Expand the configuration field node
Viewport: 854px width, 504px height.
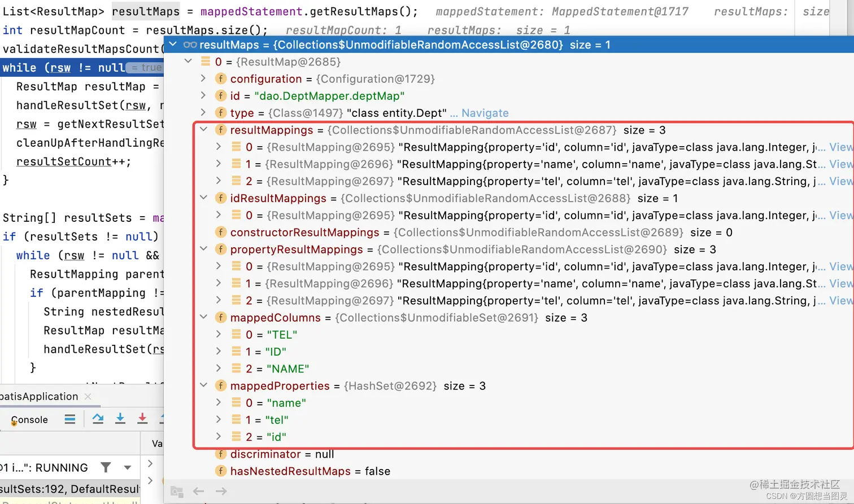pos(203,78)
